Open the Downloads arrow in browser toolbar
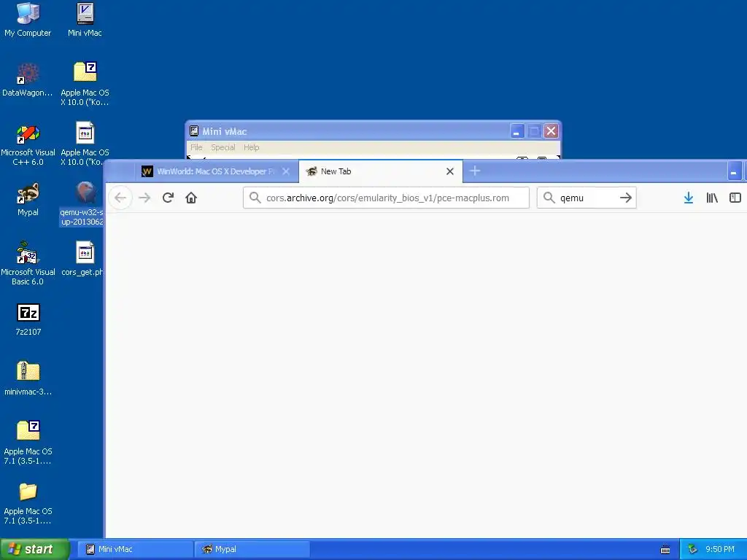 point(689,198)
